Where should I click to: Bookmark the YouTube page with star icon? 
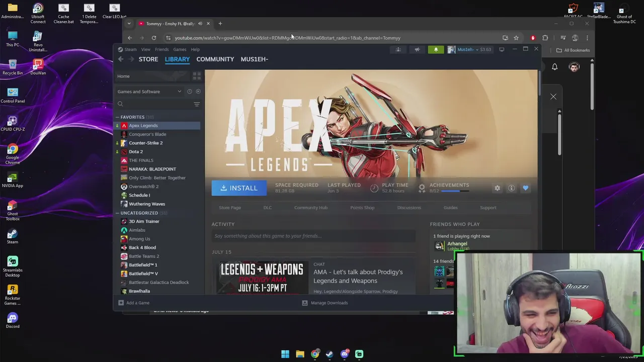pyautogui.click(x=516, y=38)
